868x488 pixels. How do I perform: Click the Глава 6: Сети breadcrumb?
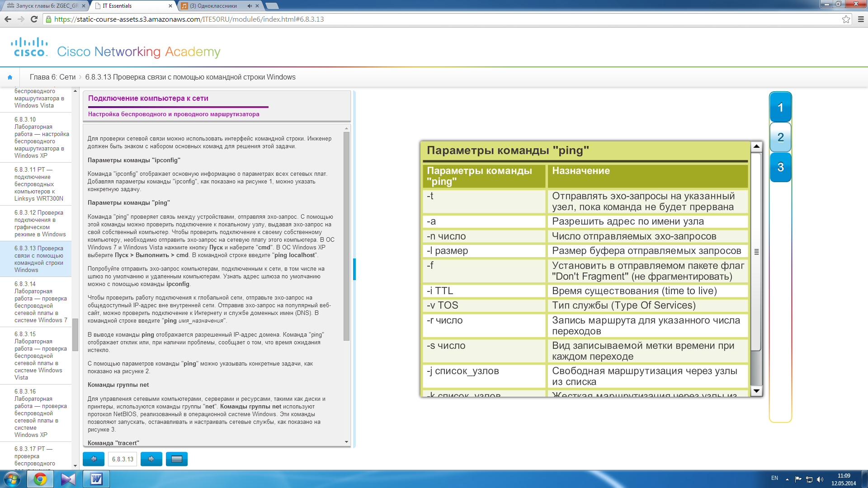[x=52, y=77]
